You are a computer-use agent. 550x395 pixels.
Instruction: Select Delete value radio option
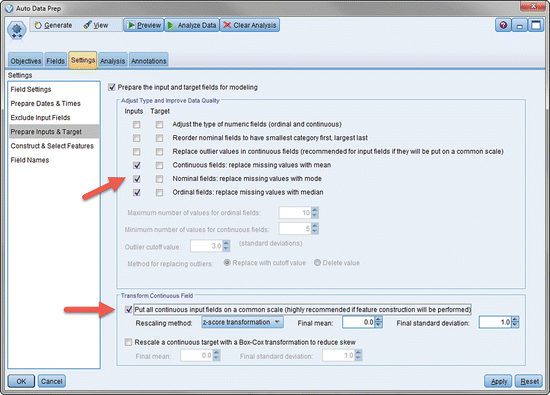click(x=317, y=262)
